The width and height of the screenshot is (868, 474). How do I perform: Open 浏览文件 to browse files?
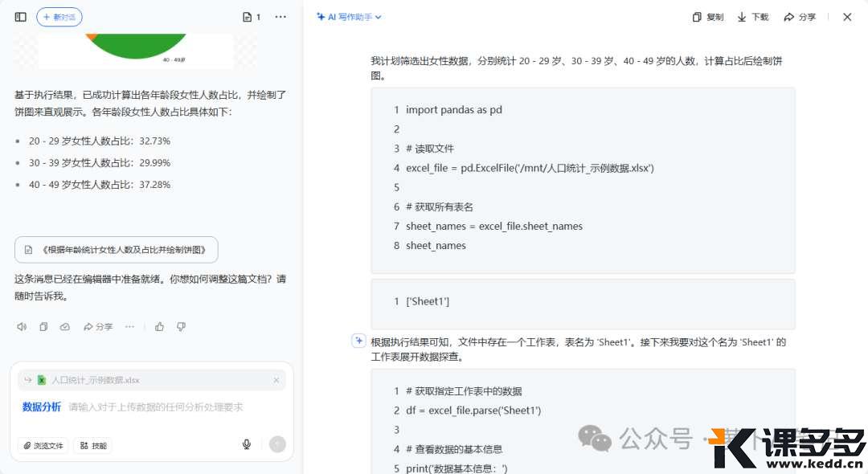tap(43, 445)
